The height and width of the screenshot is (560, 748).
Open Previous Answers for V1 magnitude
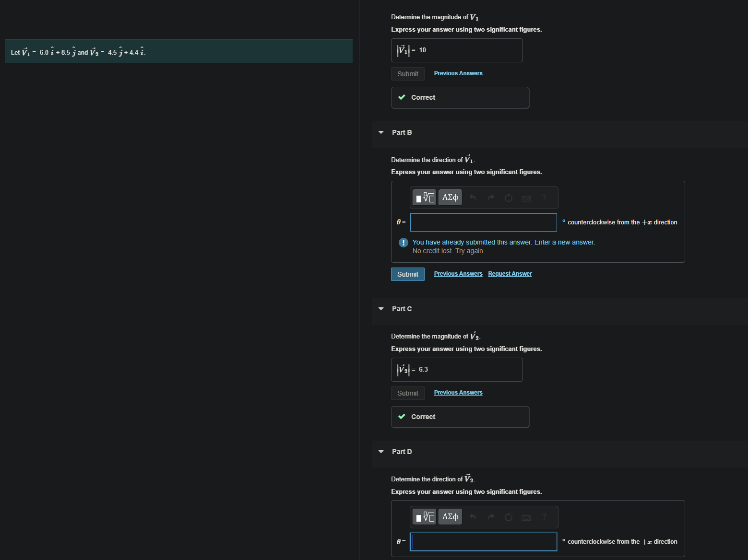[458, 73]
